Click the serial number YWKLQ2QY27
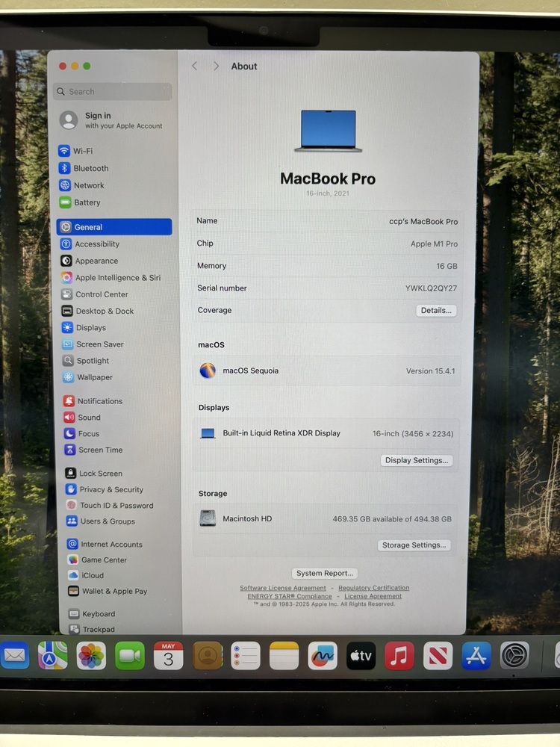This screenshot has height=747, width=560. [431, 288]
